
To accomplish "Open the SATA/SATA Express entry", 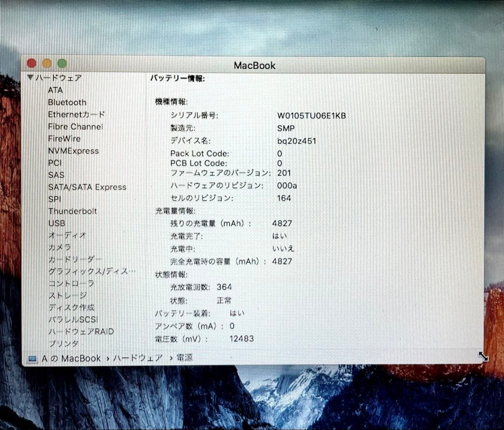I will (x=87, y=187).
